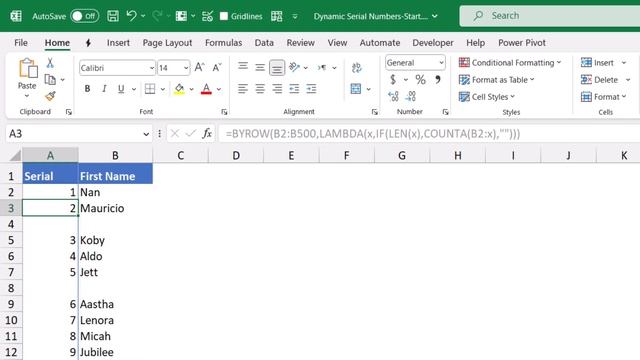Click the Insert Function fx icon

coord(207,133)
